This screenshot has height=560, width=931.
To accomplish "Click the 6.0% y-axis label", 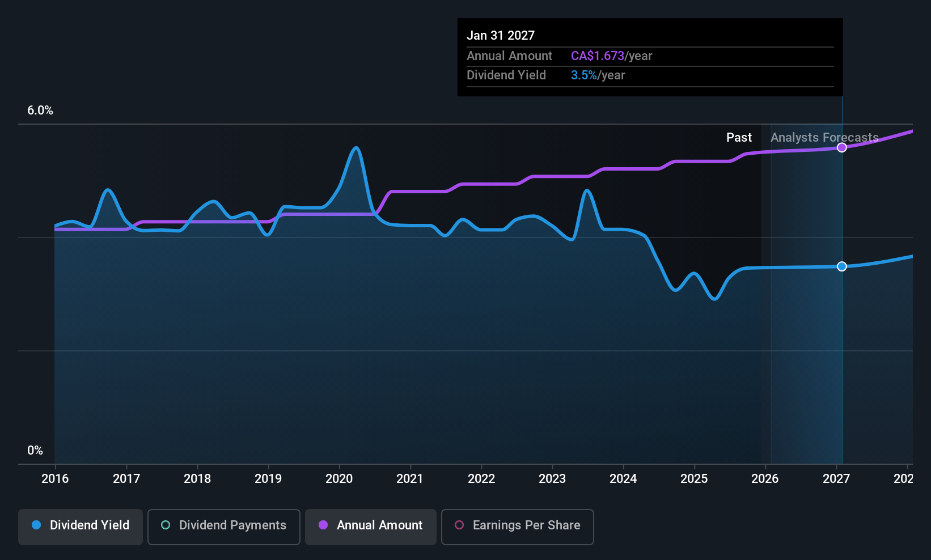I will click(40, 111).
